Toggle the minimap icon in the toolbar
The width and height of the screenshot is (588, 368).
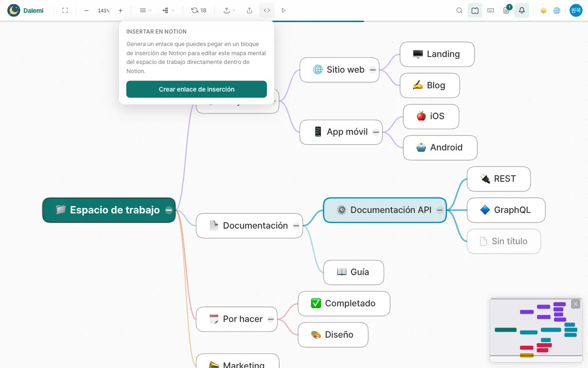(475, 10)
